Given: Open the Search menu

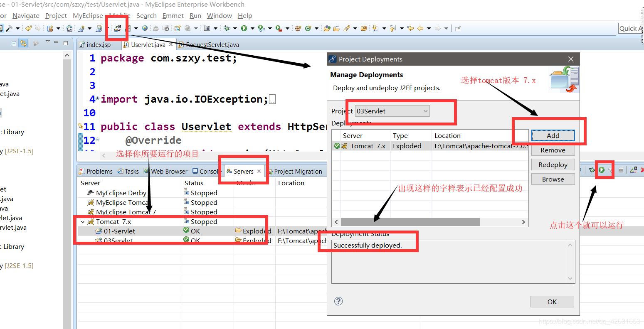Looking at the screenshot, I should pyautogui.click(x=146, y=15).
